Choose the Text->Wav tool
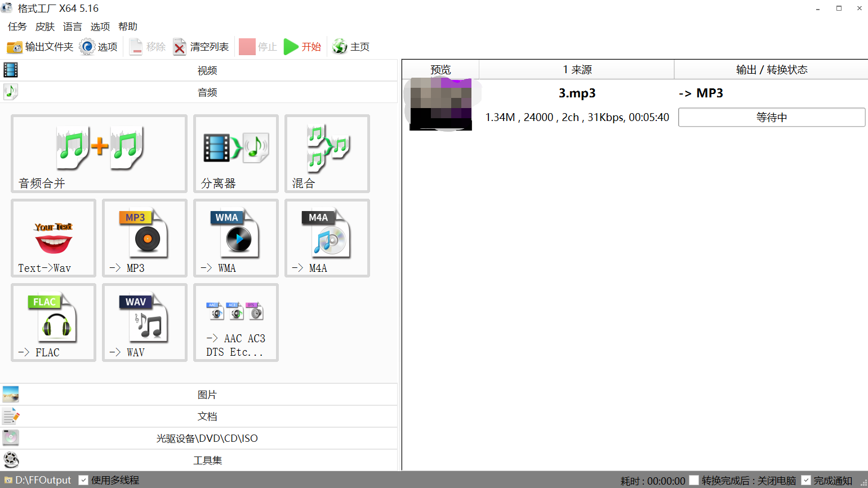Screen dimensions: 868x488 [x=54, y=238]
